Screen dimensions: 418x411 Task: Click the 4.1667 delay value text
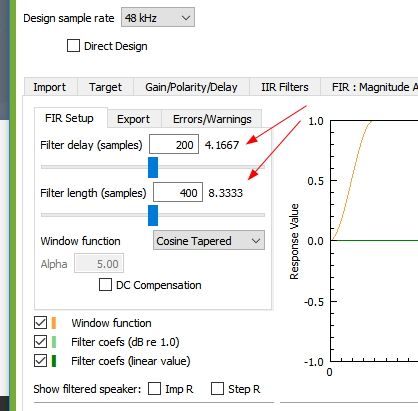pos(222,145)
